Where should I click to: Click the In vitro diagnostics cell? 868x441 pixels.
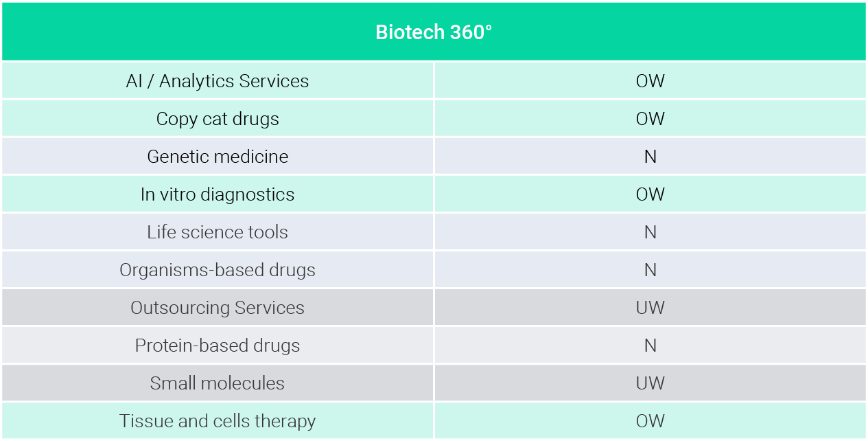tap(218, 194)
